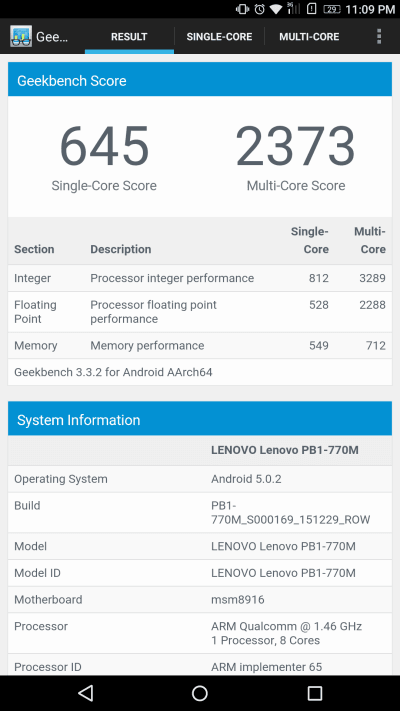Select the Floating Point performance row
This screenshot has height=711, width=400.
200,312
